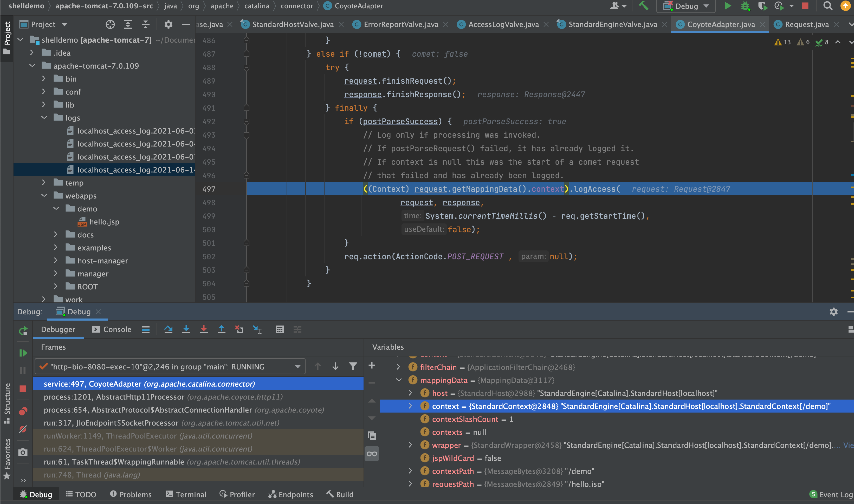
Task: Open the Profiler tool window
Action: 237,494
